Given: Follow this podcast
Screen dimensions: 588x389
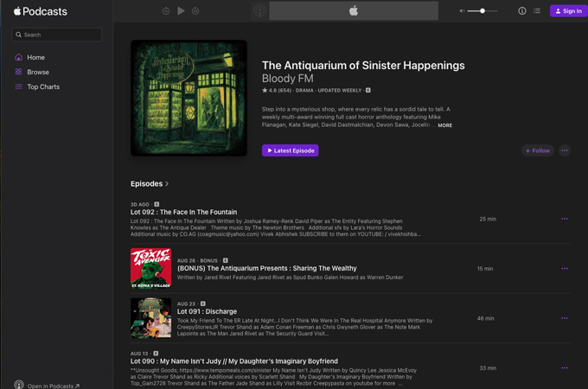Looking at the screenshot, I should [537, 150].
